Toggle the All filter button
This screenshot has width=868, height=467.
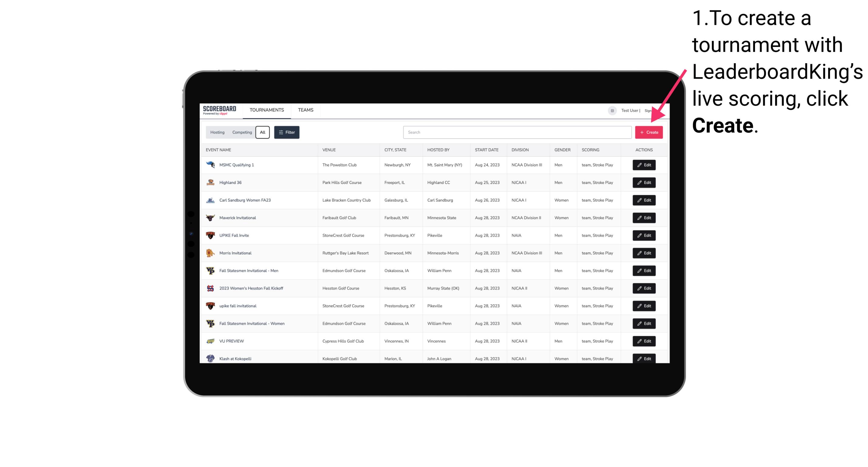pos(262,132)
